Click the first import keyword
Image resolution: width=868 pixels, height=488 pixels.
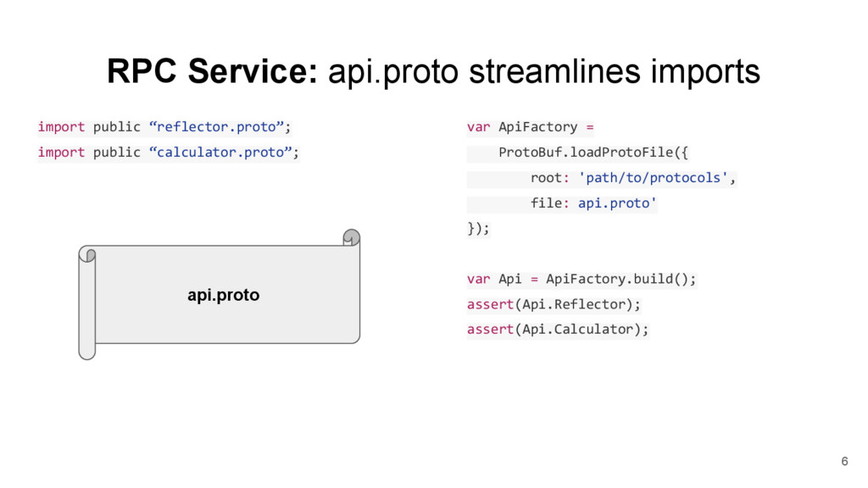[61, 127]
